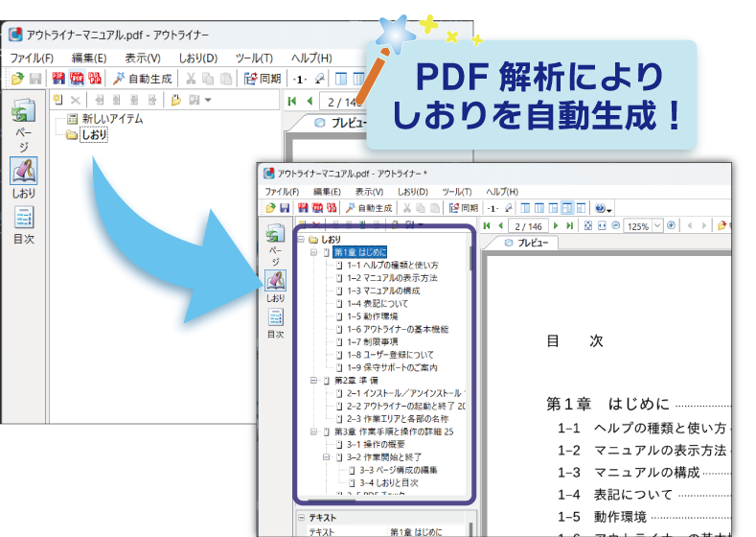Click zoom out minus icon in front window
Screen dimensions: 756x537
[x=616, y=225]
